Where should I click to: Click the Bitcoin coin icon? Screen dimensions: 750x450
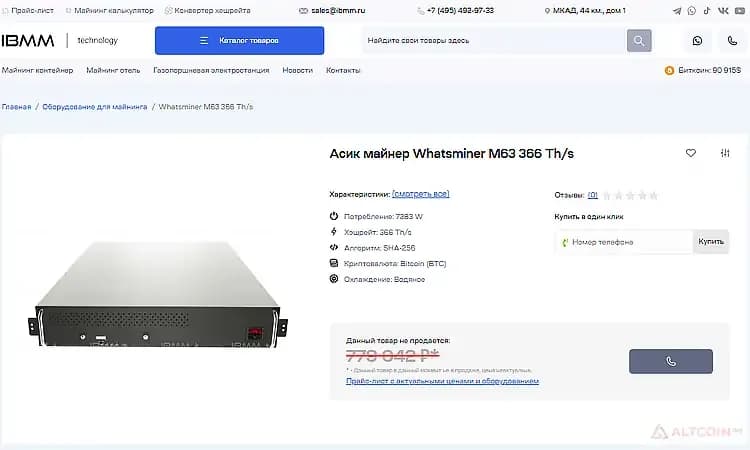pyautogui.click(x=669, y=70)
